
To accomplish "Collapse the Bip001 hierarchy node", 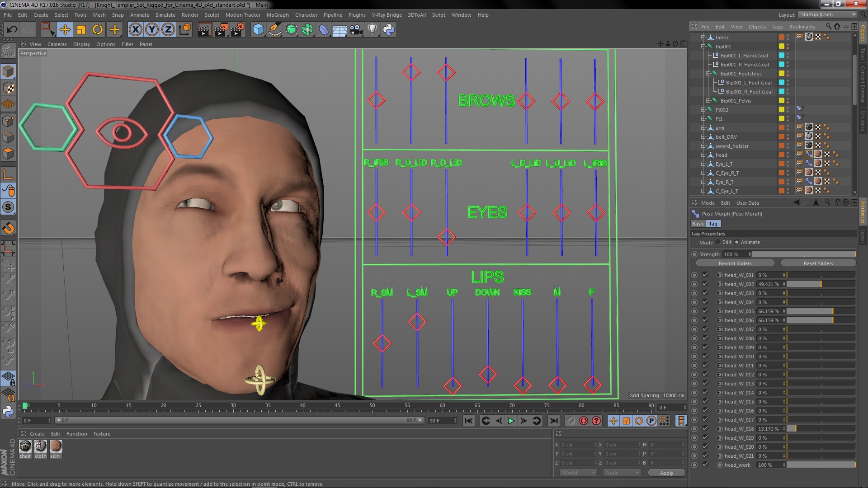I will point(703,47).
